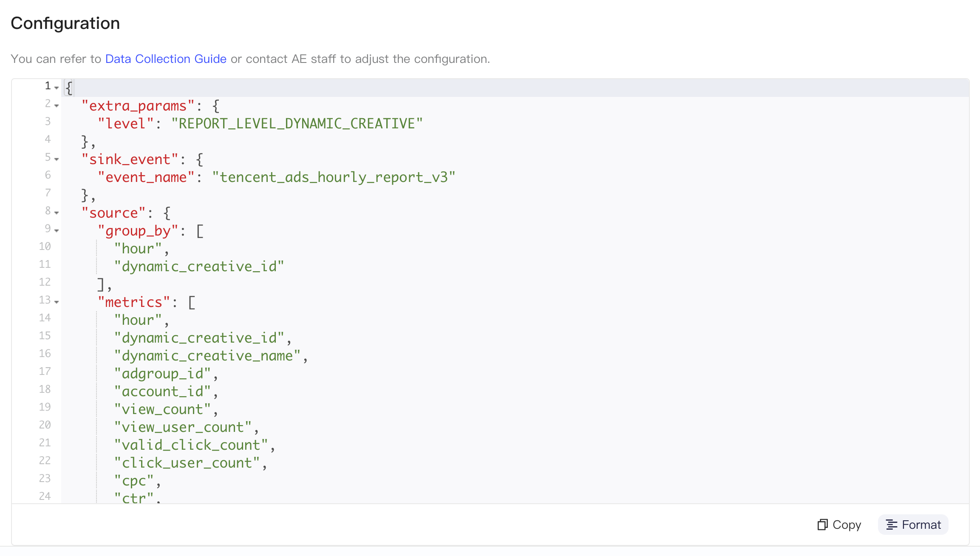Click the "view_count" metric
Viewport: 980px width, 556px height.
click(162, 409)
